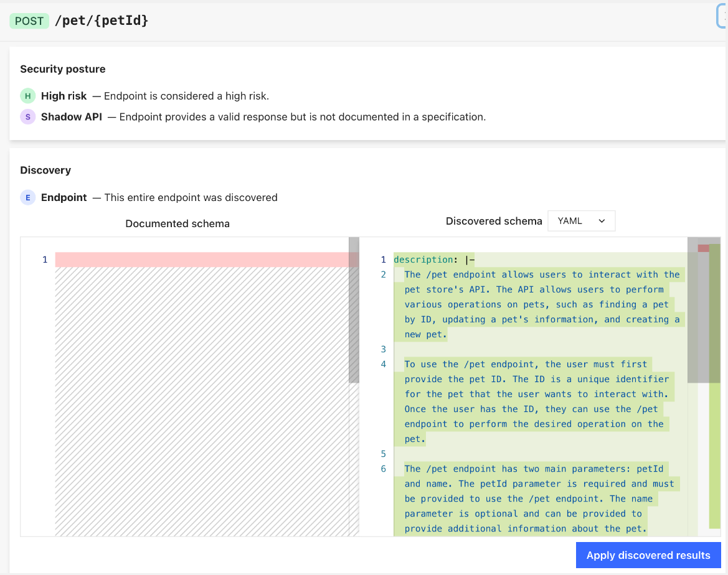The height and width of the screenshot is (575, 728).
Task: Click the Documented schema column header
Action: (177, 223)
